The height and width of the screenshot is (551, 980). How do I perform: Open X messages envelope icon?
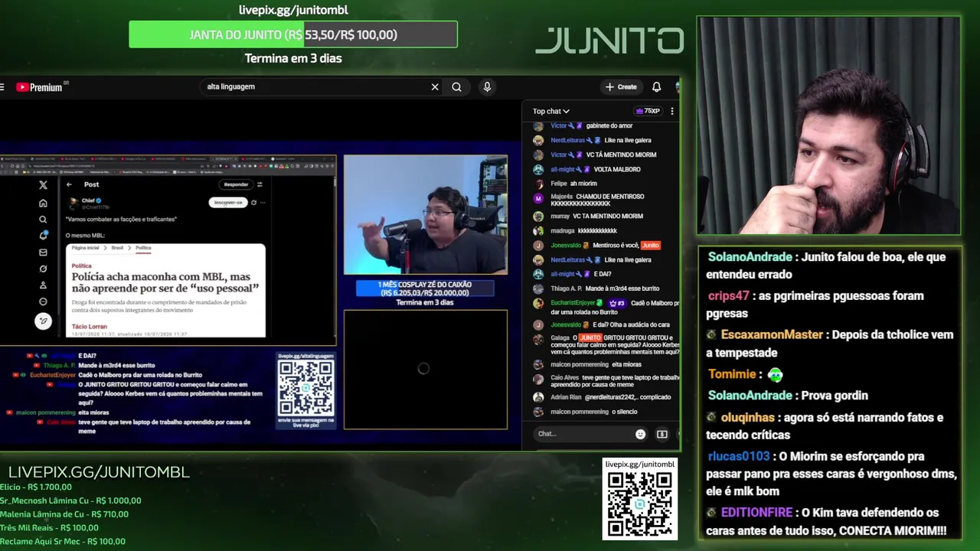[x=43, y=253]
